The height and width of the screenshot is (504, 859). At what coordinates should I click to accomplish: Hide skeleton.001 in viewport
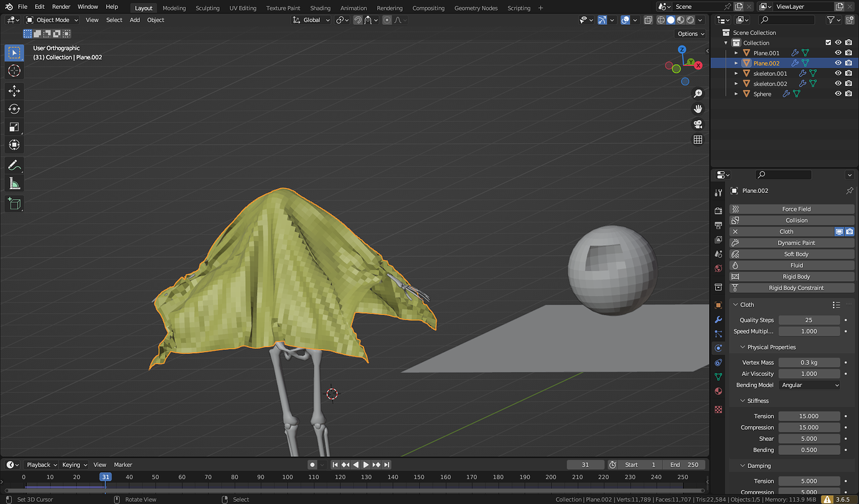point(838,73)
